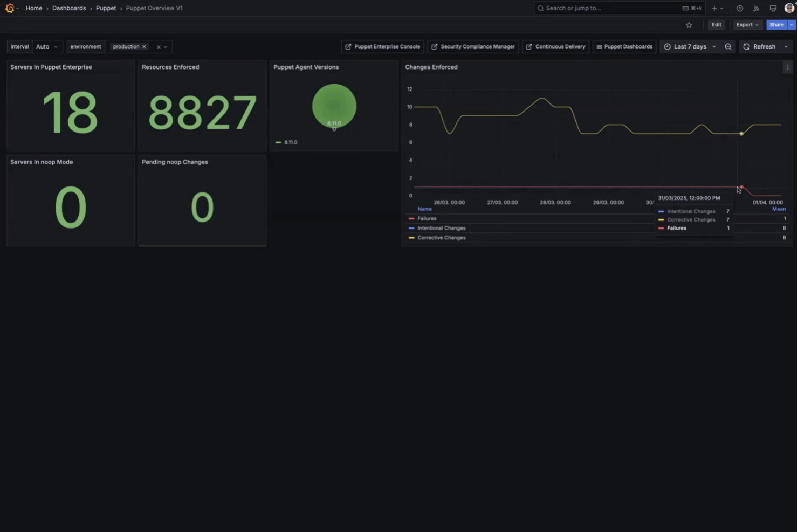Toggle the Corrective Changes legend series
The image size is (798, 532).
click(x=441, y=238)
